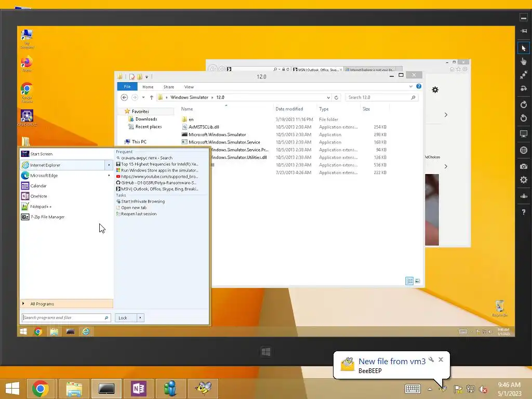
Task: Expand Microsoft Edge jump list arrow
Action: click(109, 176)
